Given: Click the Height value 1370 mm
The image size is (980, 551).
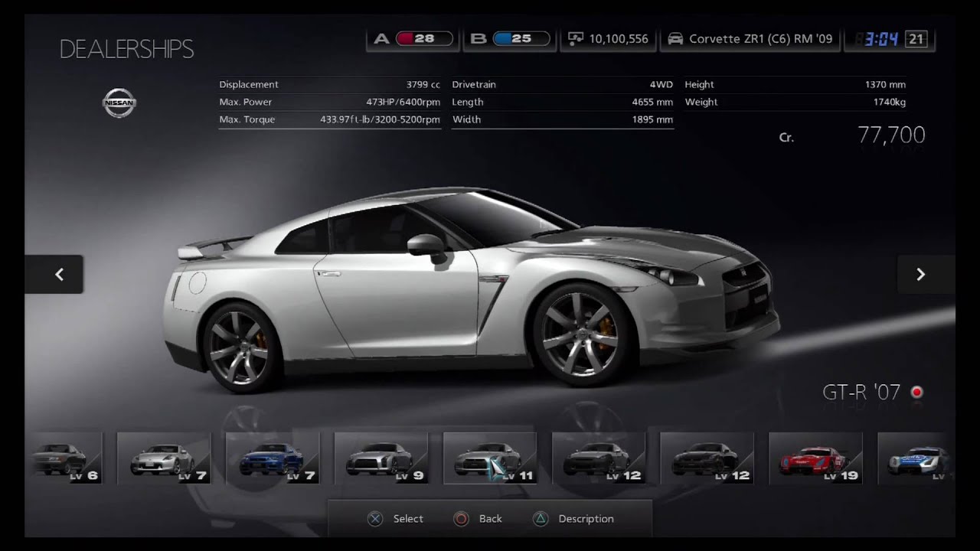Looking at the screenshot, I should (885, 84).
